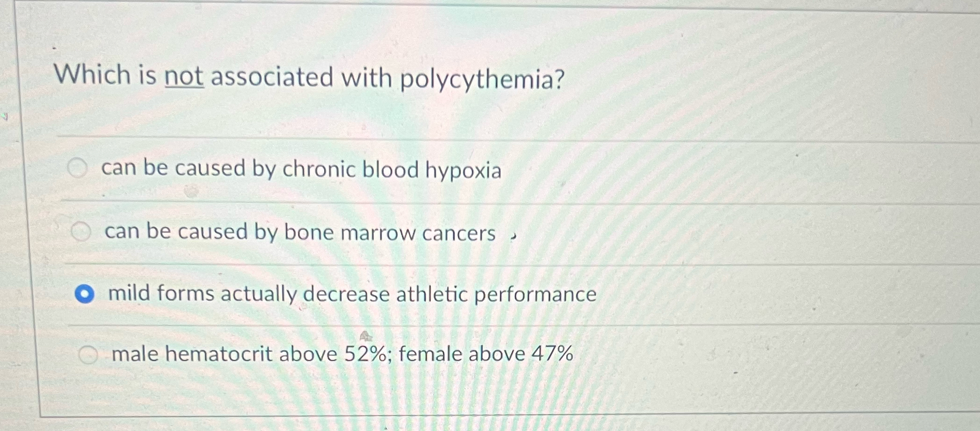The image size is (980, 431).
Task: Click the underlined word 'not' in the question
Action: tap(185, 78)
